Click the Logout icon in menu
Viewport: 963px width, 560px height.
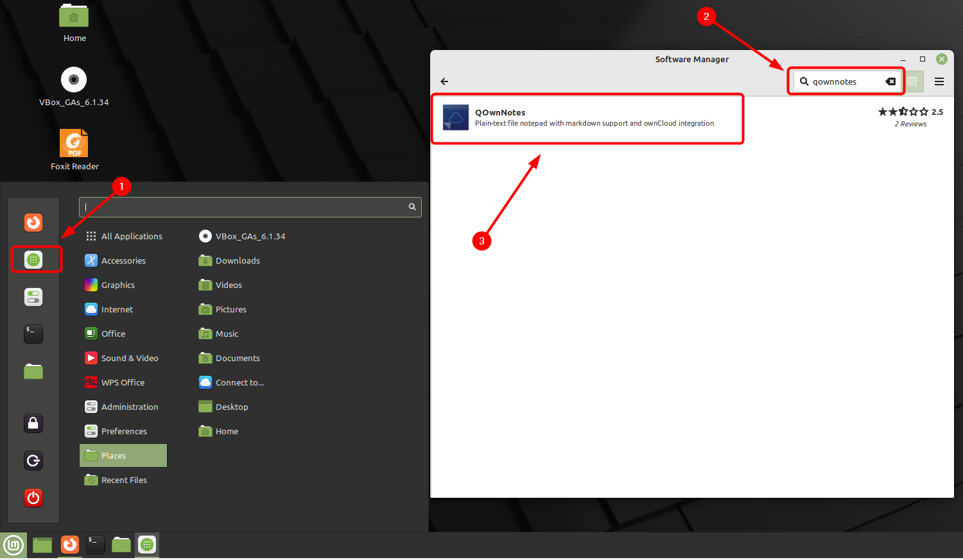(33, 461)
